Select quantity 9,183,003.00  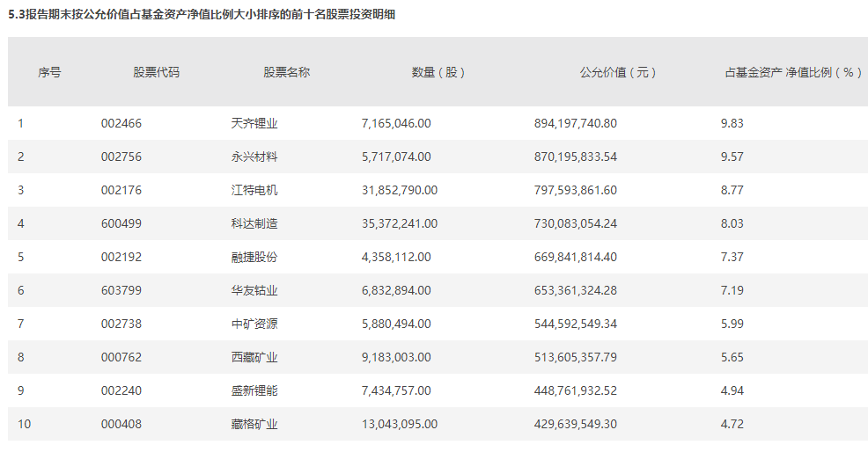396,357
